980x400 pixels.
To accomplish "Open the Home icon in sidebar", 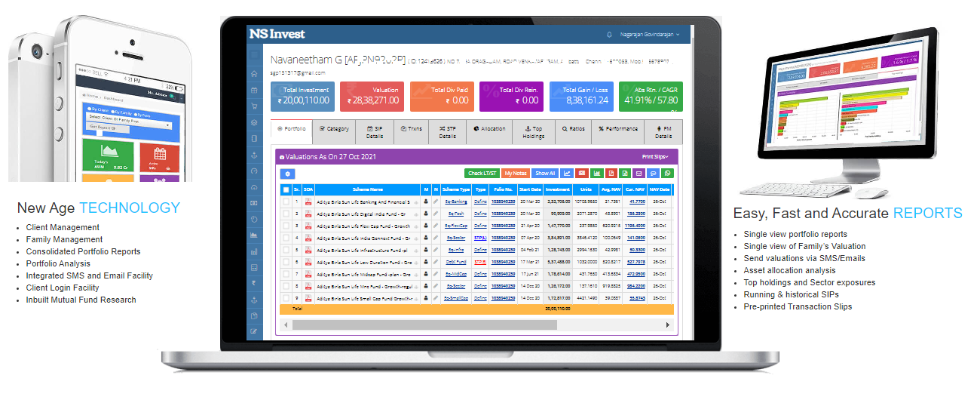I will point(254,74).
